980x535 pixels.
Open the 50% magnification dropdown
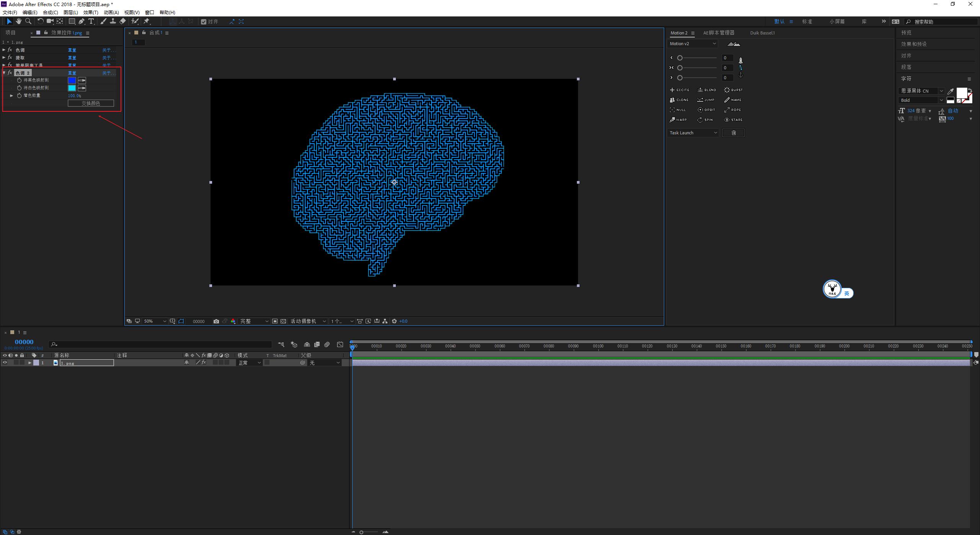click(x=155, y=321)
